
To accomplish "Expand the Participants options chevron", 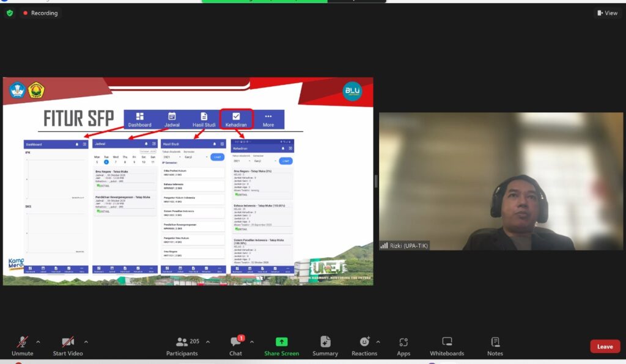I will (x=208, y=342).
